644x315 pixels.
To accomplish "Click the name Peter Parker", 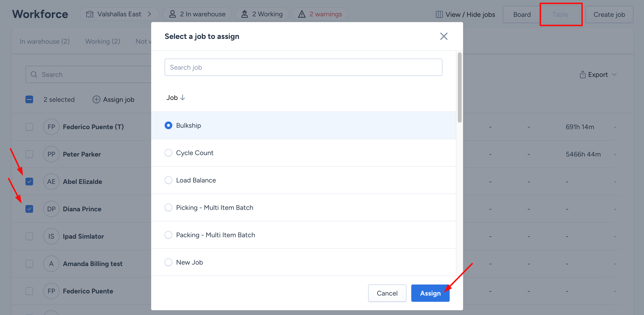I will click(82, 154).
